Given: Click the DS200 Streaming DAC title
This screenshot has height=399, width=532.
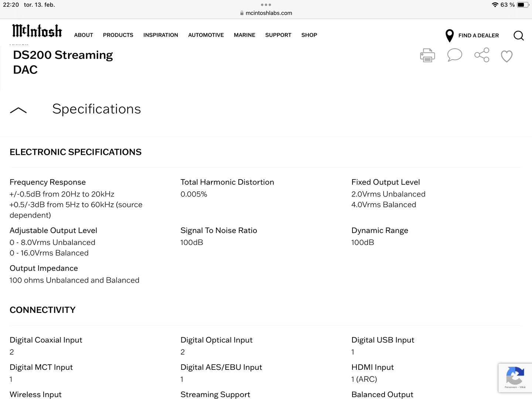Looking at the screenshot, I should pyautogui.click(x=63, y=62).
